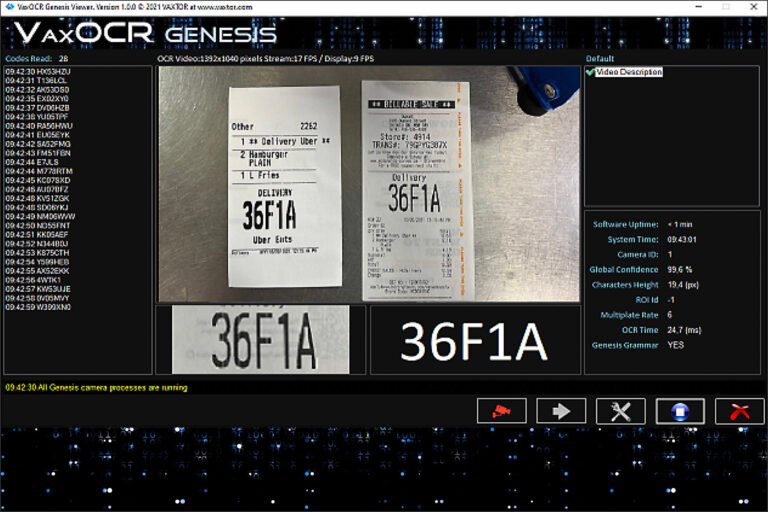Screen dimensions: 768x512
Task: Click the Codes Read count label
Action: [x=37, y=59]
